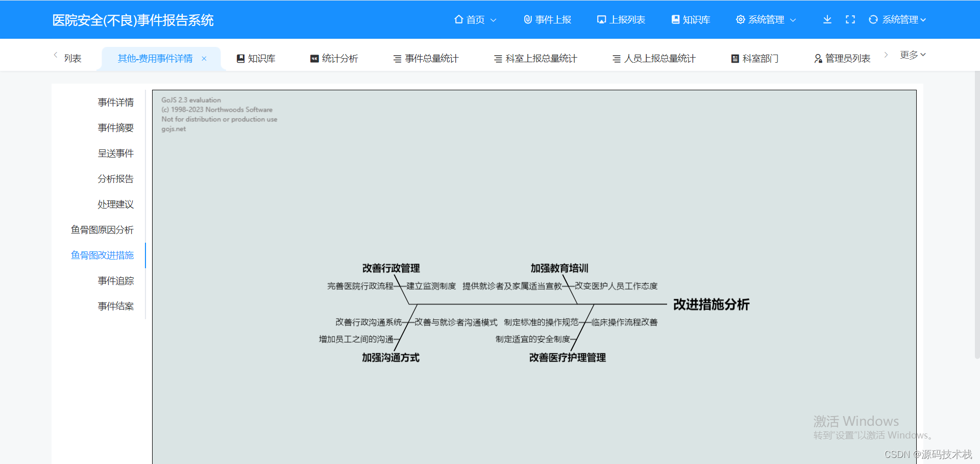The height and width of the screenshot is (464, 980).
Task: Click the download arrow icon in header
Action: [827, 19]
